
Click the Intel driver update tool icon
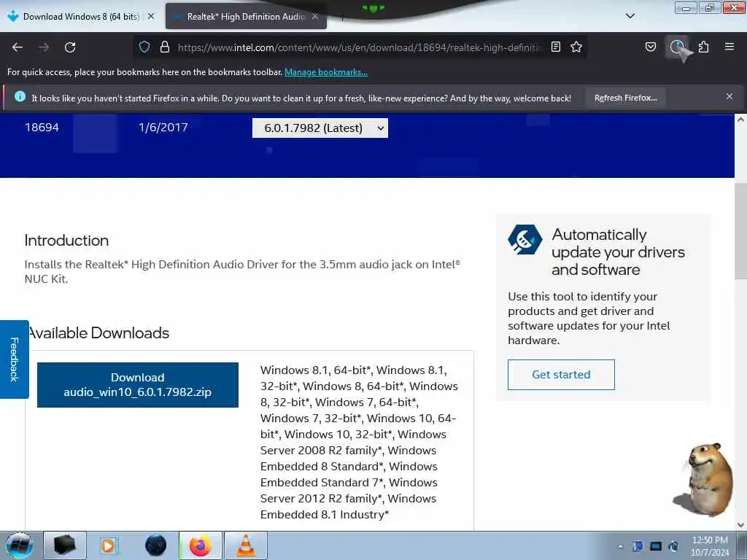pyautogui.click(x=525, y=239)
